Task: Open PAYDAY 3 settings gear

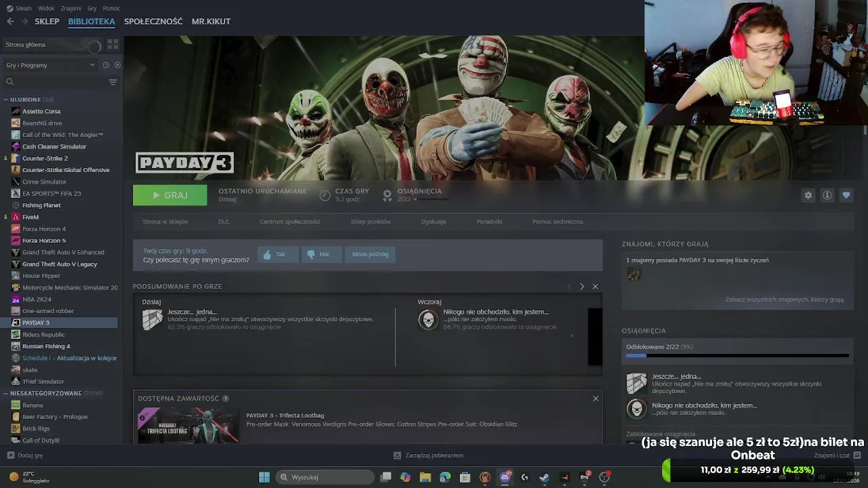Action: click(x=808, y=195)
